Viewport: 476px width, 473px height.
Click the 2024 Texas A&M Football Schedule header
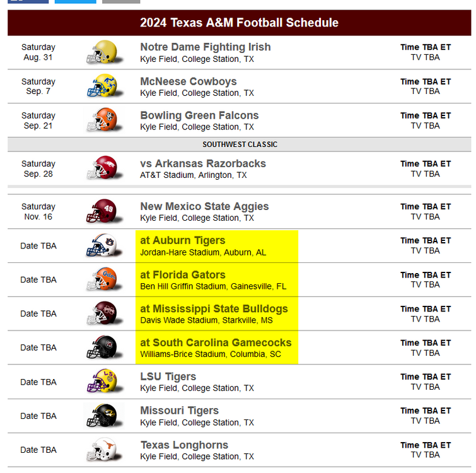pyautogui.click(x=239, y=23)
